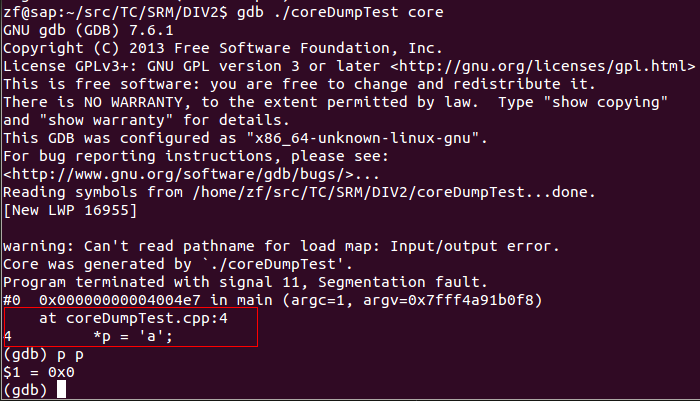Click the '$1 = 0x0' output line
Screen dimensions: 700x401
[39, 372]
